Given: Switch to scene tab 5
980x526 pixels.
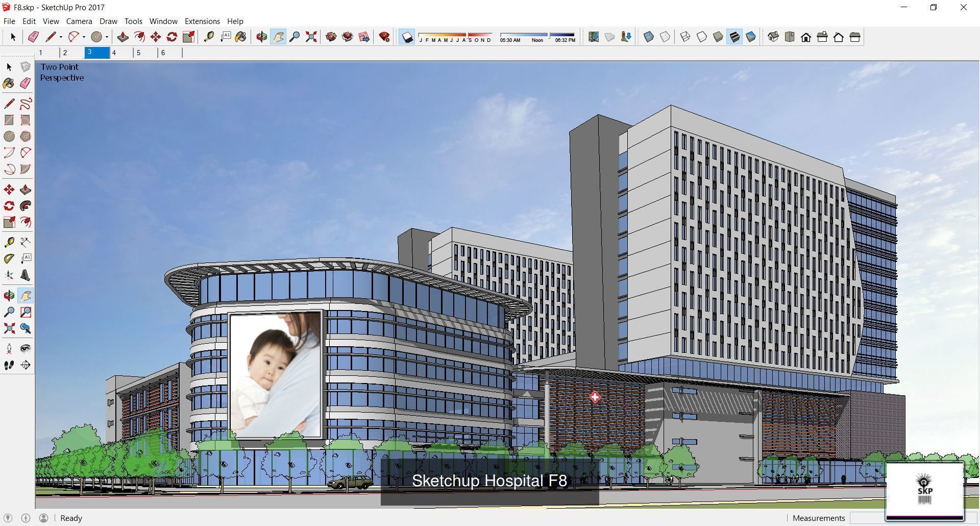Looking at the screenshot, I should (x=146, y=53).
